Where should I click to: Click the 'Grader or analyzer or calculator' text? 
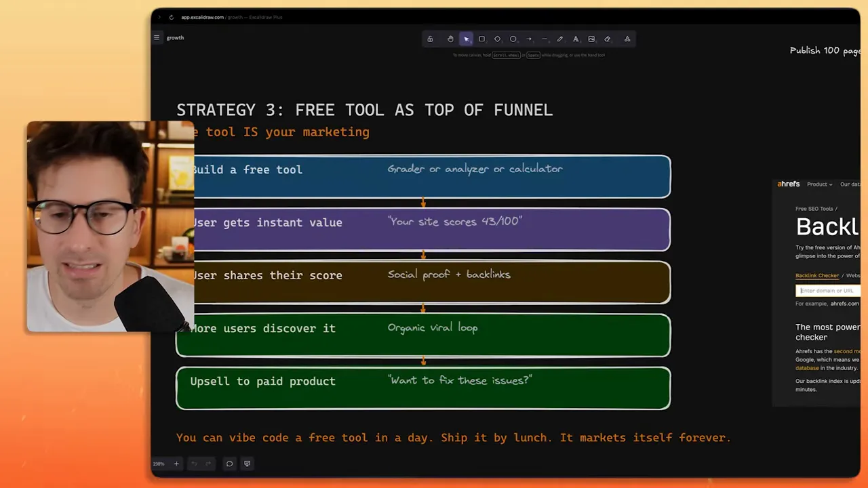coord(475,169)
